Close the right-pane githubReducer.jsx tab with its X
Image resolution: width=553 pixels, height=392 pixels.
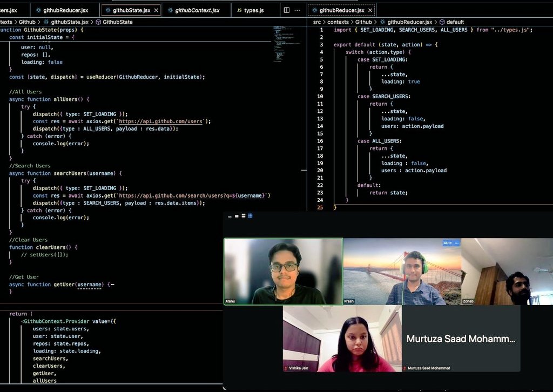(x=370, y=10)
